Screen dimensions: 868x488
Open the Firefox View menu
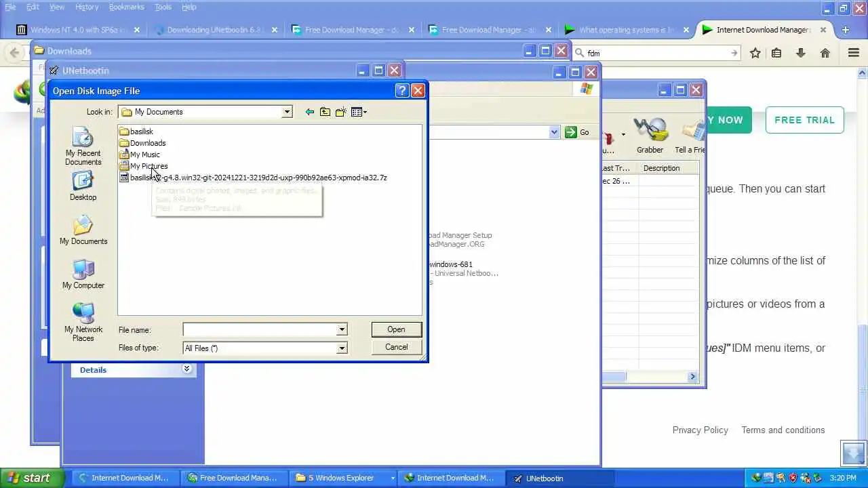pyautogui.click(x=57, y=7)
